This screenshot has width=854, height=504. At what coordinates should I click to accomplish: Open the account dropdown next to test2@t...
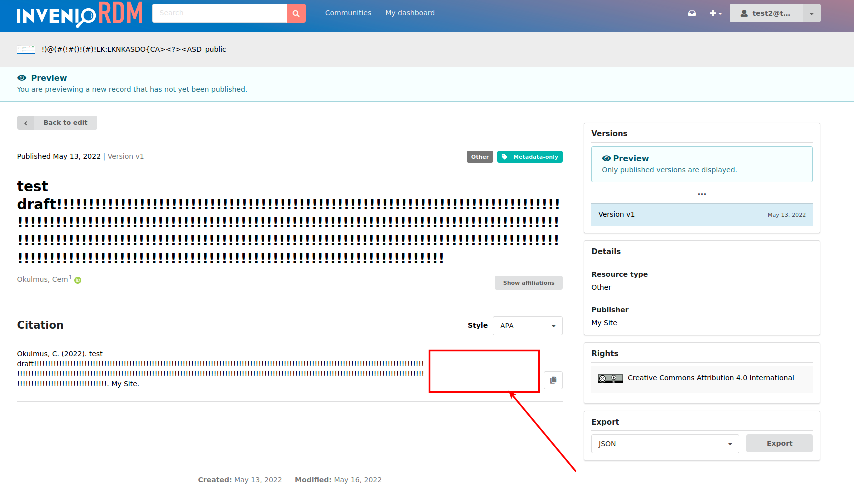811,13
